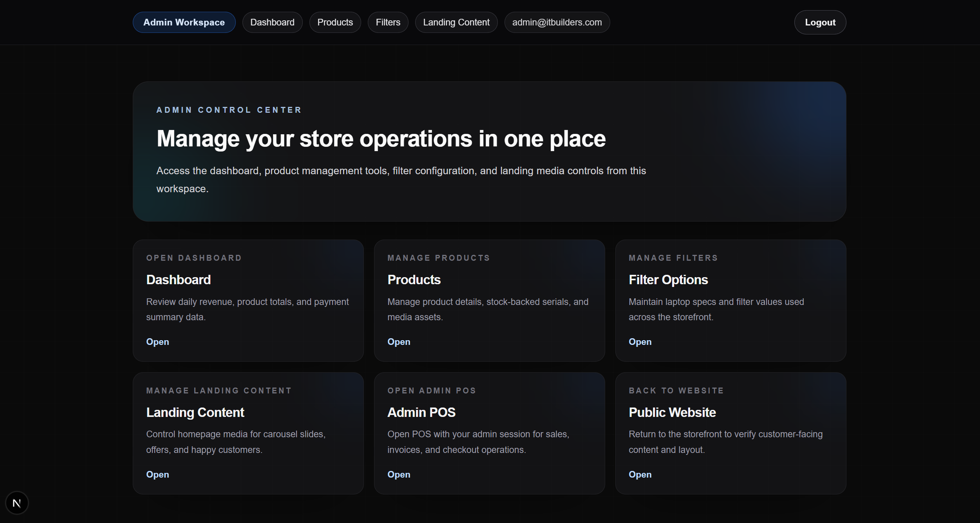Click the MANAGE PRODUCTS label
Screen dimensions: 980x523
[x=439, y=258]
